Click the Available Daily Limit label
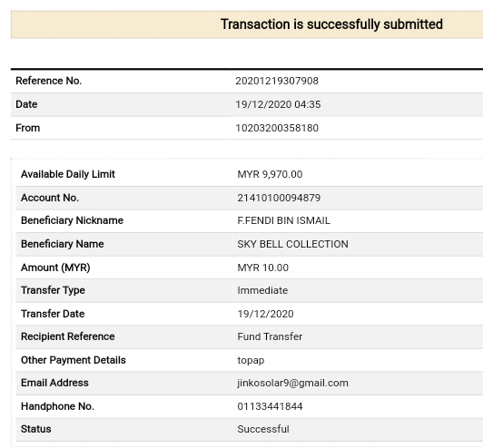 click(68, 174)
